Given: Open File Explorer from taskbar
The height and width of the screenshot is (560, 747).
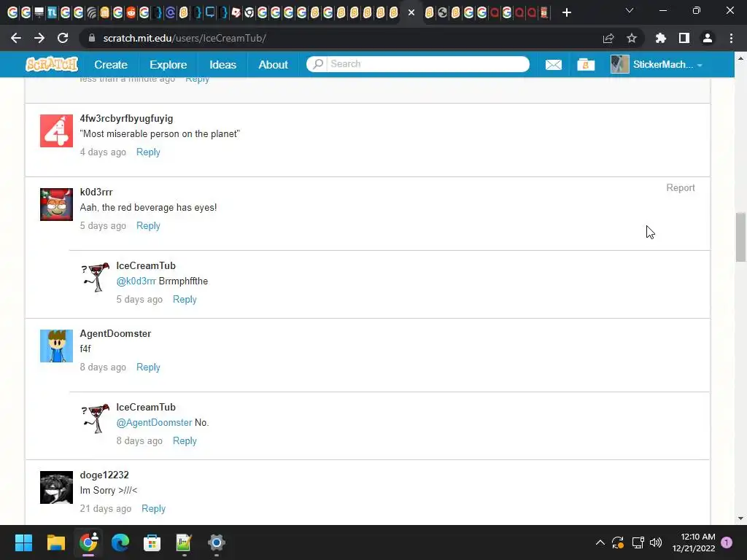Looking at the screenshot, I should tap(55, 542).
